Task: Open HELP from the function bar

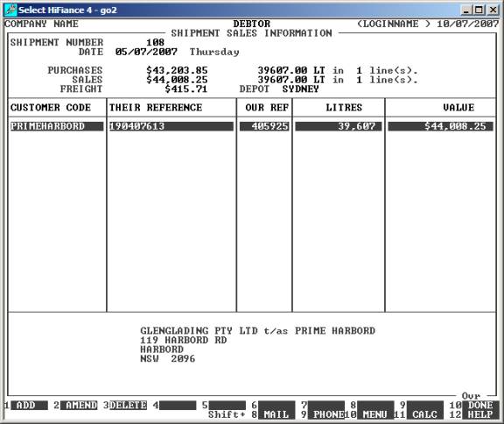Action: point(481,414)
